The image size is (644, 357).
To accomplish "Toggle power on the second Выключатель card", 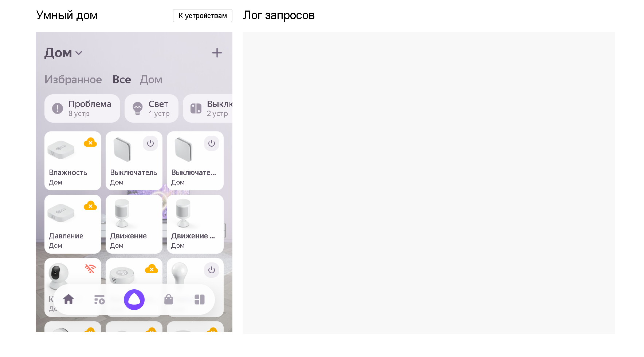I will 212,143.
